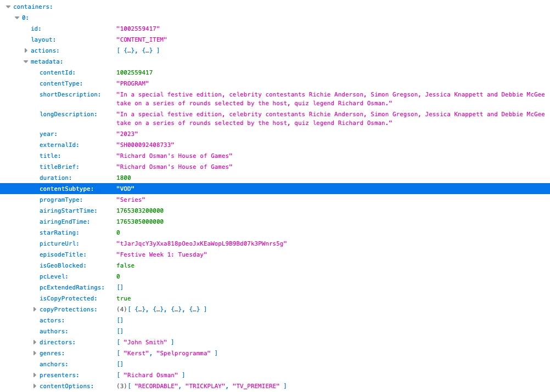Click the authors key
550x392 pixels.
point(54,331)
